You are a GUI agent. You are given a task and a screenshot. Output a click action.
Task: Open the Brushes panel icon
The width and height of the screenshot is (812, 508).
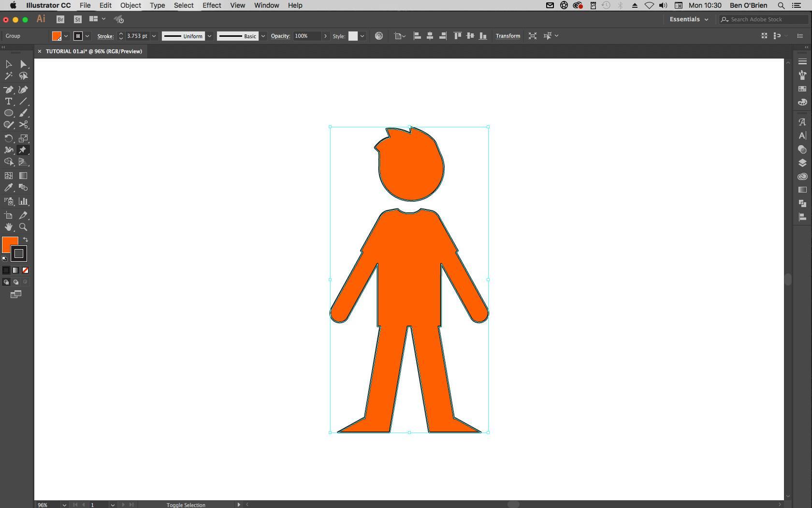tap(802, 75)
